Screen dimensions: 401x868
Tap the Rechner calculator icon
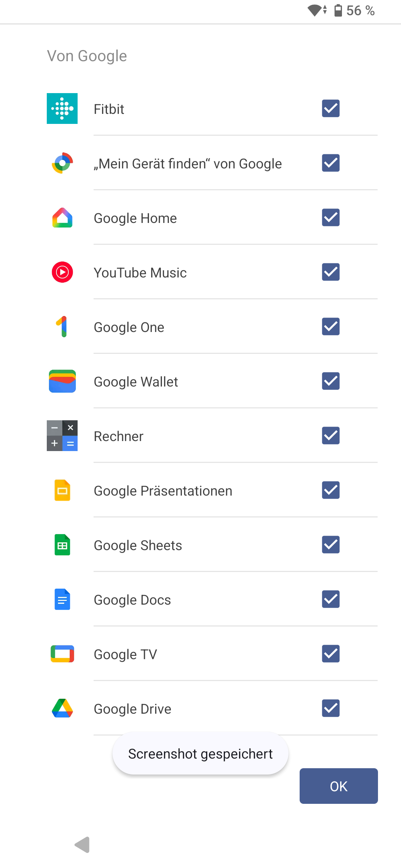click(62, 436)
